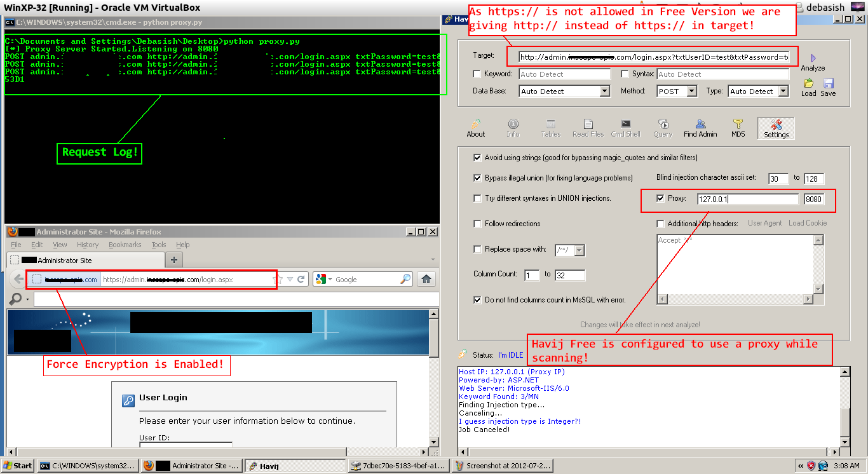
Task: Open the 7dbec70e-5183 taskbar item
Action: click(x=399, y=466)
